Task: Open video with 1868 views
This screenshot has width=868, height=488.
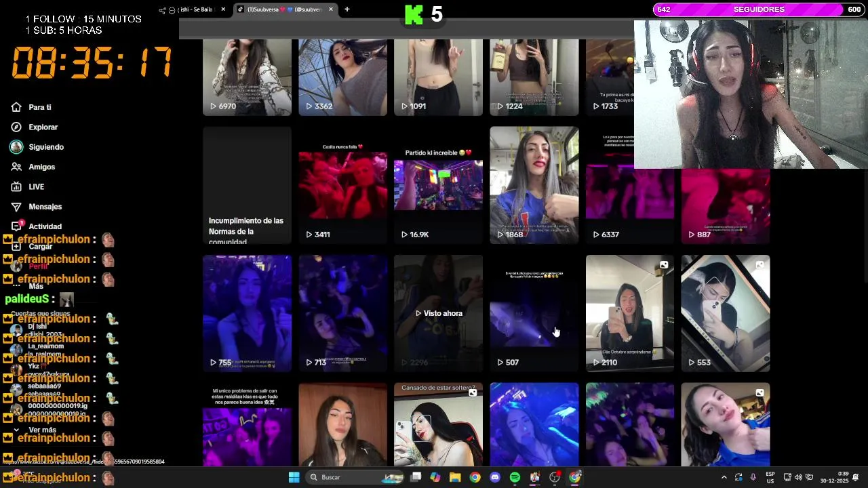Action: pos(534,185)
